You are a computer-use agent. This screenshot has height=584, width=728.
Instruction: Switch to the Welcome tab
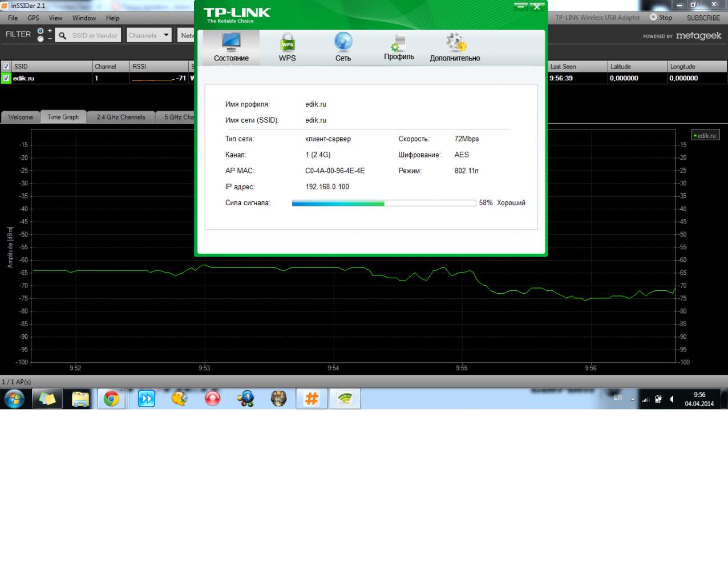21,117
